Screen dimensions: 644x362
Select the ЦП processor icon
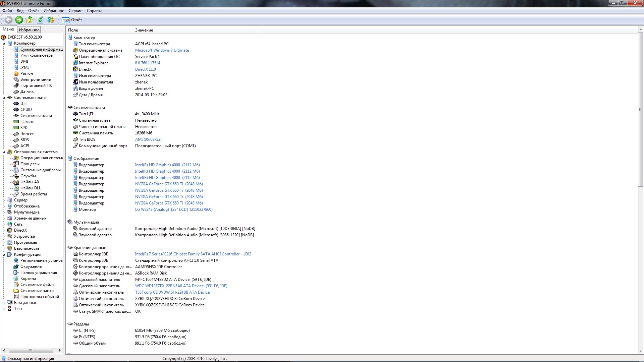tap(16, 104)
